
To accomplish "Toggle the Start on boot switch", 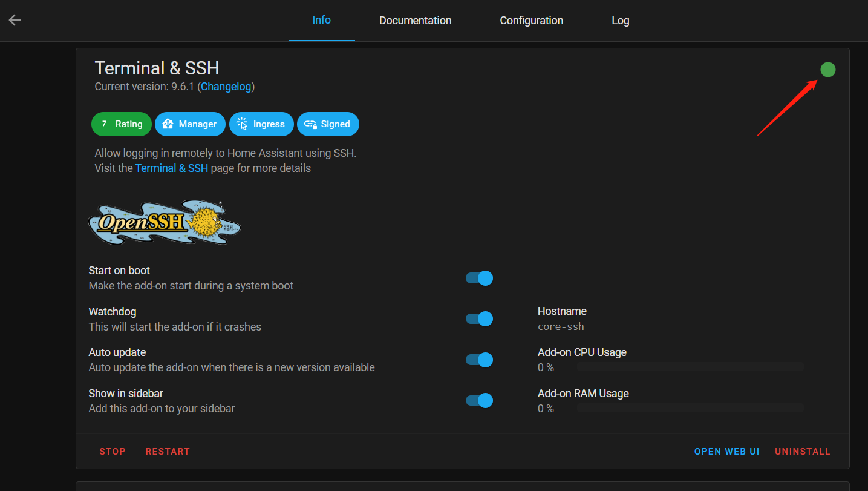I will [480, 278].
